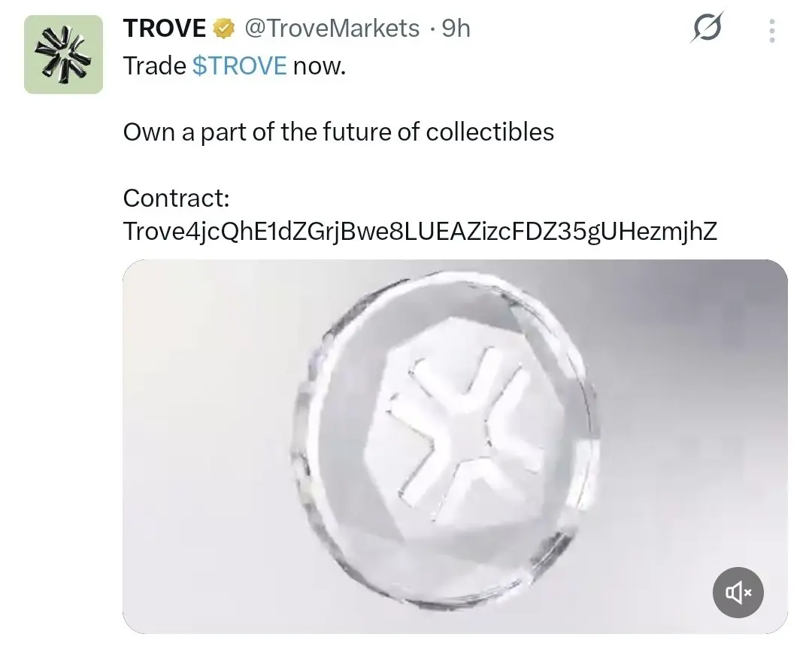Open Grok explain-this-post icon
Screen dimensions: 812x649
click(706, 27)
